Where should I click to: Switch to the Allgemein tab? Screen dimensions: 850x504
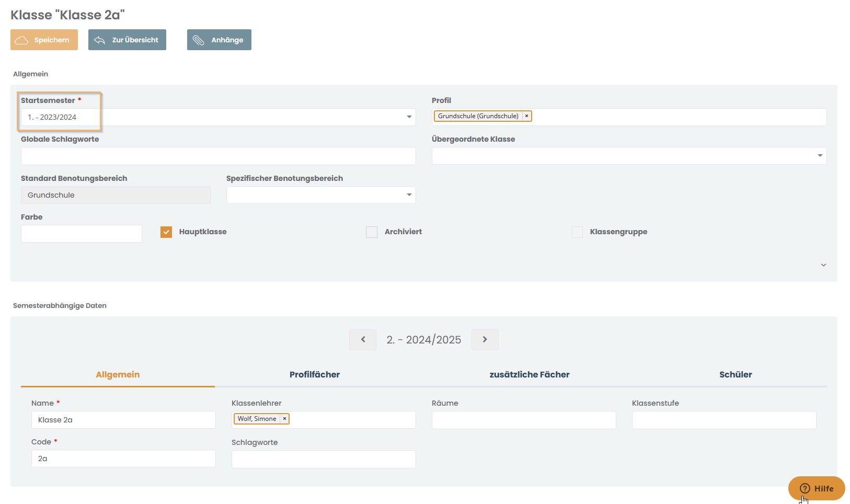(x=118, y=374)
